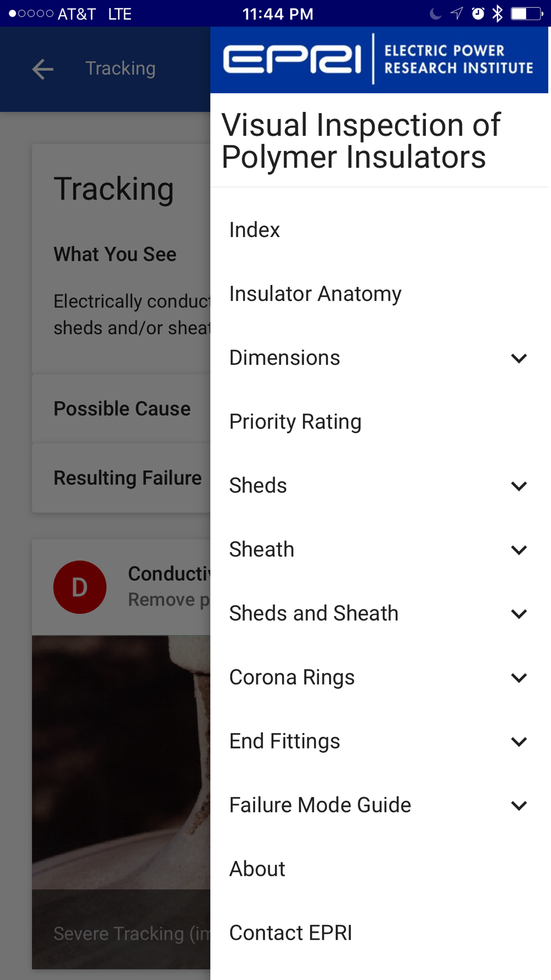
Task: Expand the Sheath chevron arrow
Action: 519,550
